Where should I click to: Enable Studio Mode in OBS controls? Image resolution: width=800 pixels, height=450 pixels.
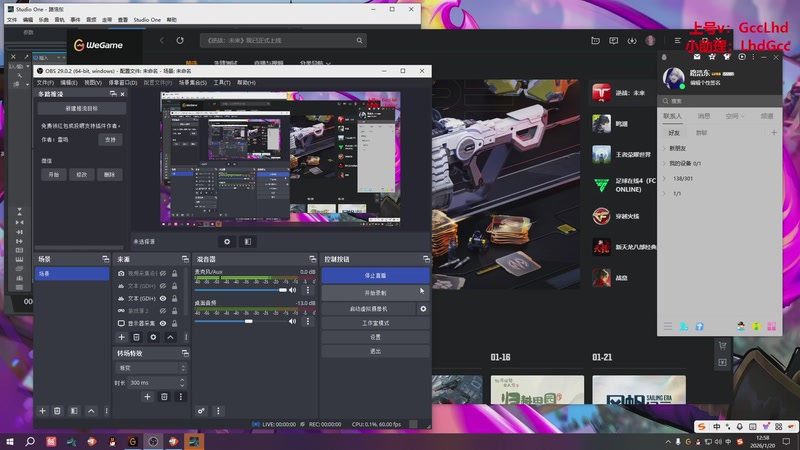[x=376, y=323]
